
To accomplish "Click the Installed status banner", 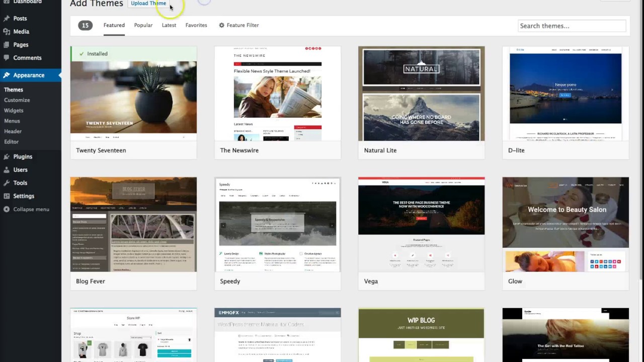I will point(133,54).
